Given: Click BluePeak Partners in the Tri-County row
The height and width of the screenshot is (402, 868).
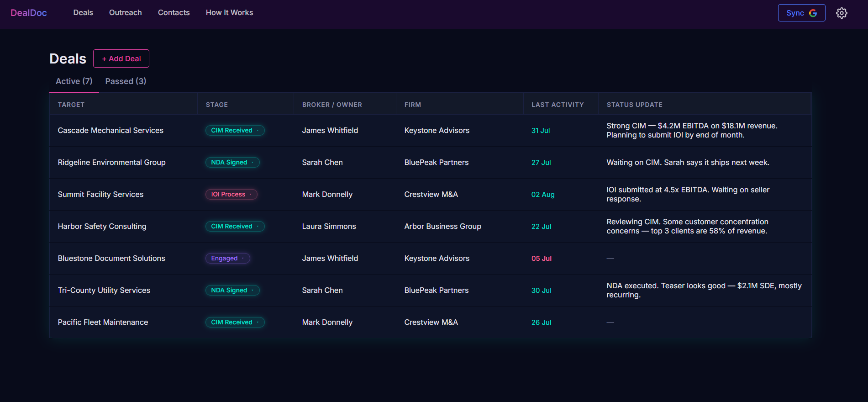Looking at the screenshot, I should (x=437, y=290).
